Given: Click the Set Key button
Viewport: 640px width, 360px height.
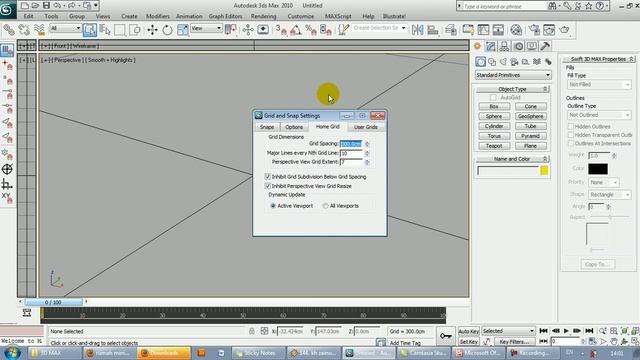Looking at the screenshot, I should 469,342.
